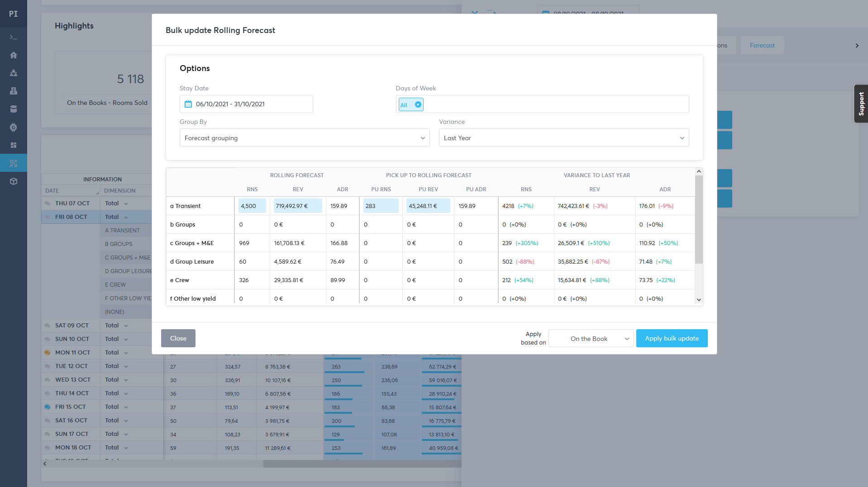Open the 'On the Book' apply dropdown

[x=591, y=339]
